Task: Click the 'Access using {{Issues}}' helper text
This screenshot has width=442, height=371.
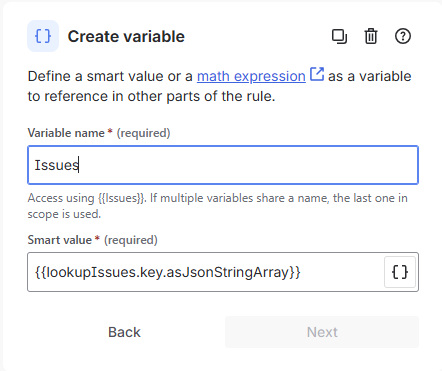Action: click(x=217, y=206)
